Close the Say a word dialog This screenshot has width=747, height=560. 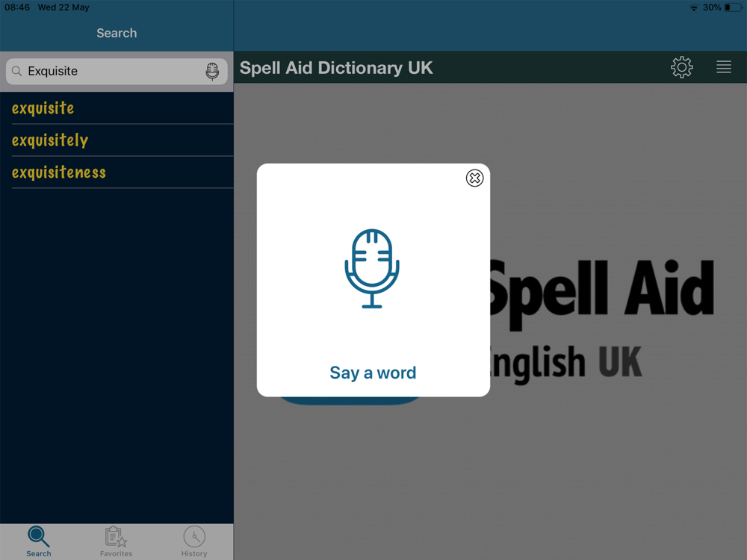click(474, 178)
